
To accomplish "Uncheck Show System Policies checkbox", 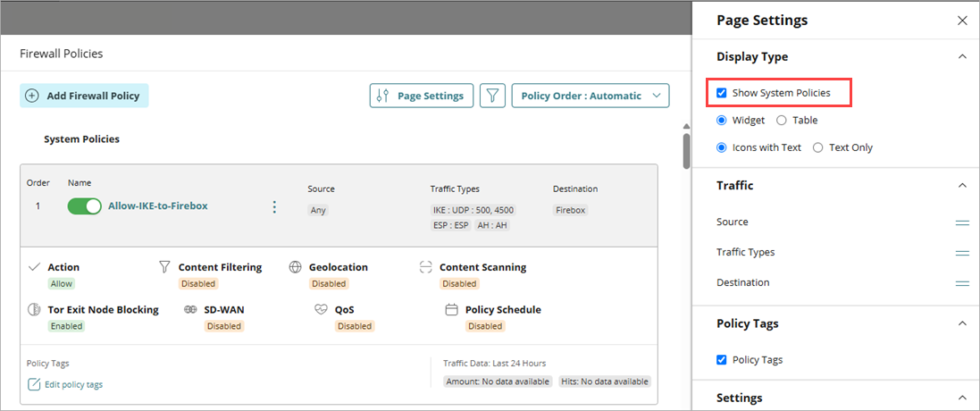I will (722, 93).
